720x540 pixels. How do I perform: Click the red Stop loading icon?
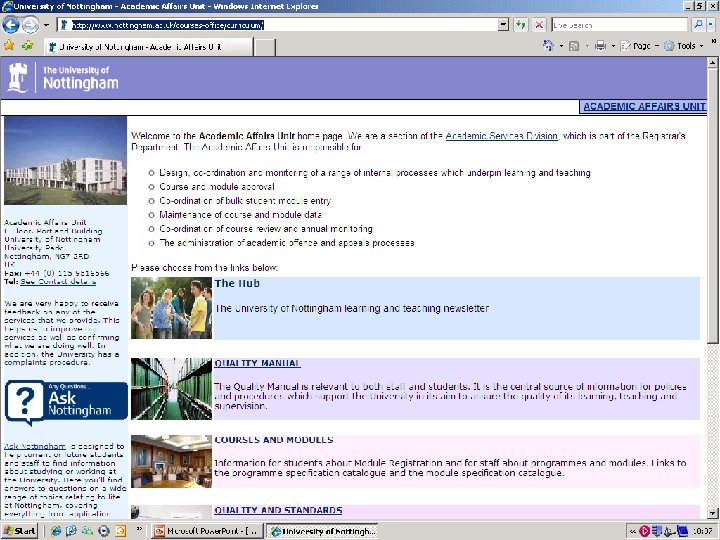pyautogui.click(x=539, y=25)
